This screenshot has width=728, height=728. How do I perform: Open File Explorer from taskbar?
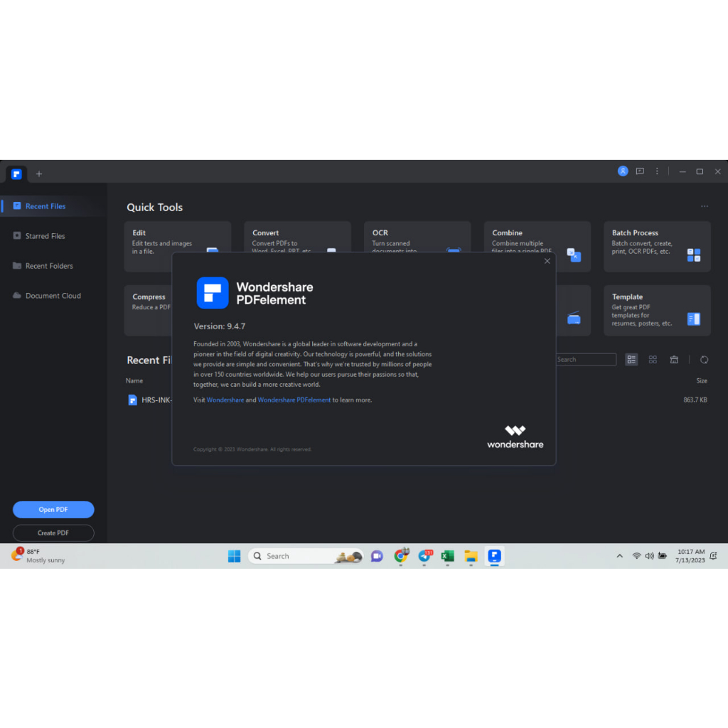(x=471, y=556)
